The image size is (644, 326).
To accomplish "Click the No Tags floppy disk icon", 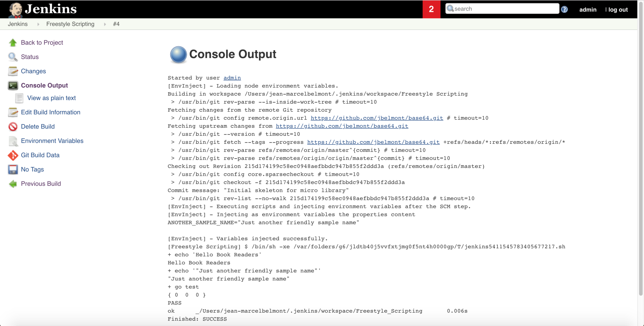I will coord(13,169).
